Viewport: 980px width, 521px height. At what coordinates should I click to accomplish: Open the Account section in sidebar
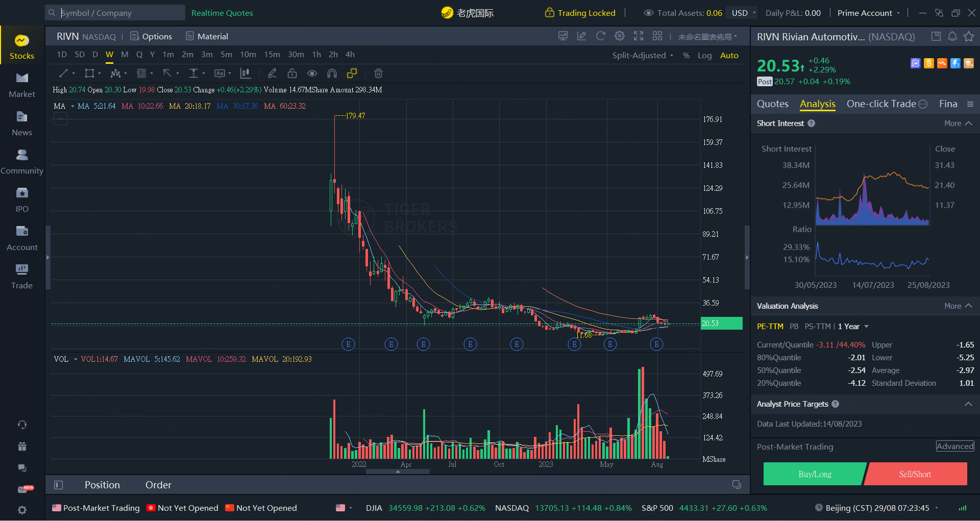[22, 238]
